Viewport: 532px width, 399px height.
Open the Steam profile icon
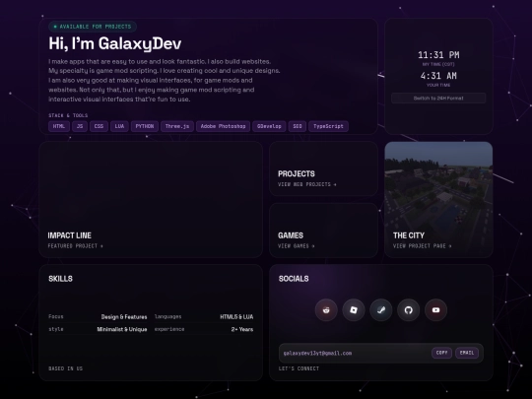[381, 309]
